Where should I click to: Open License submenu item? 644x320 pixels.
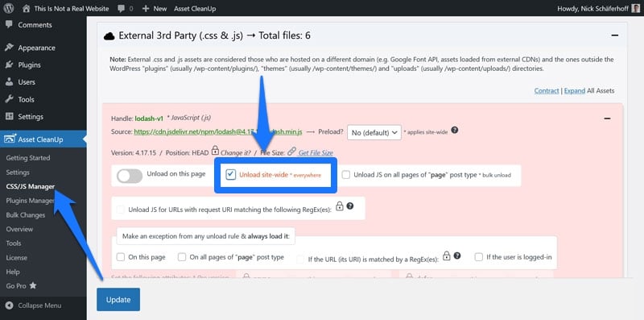pyautogui.click(x=16, y=258)
